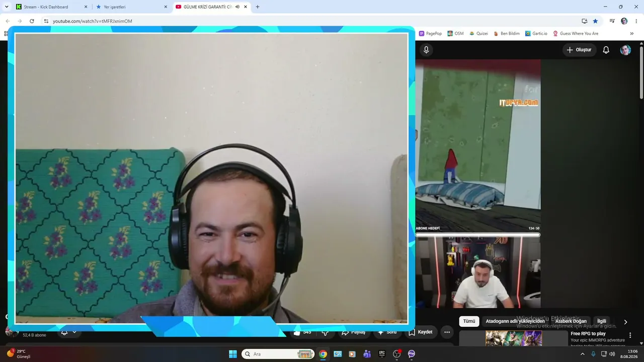644x362 pixels.
Task: Switch to the Yer işaretleri tab
Action: coord(132,7)
